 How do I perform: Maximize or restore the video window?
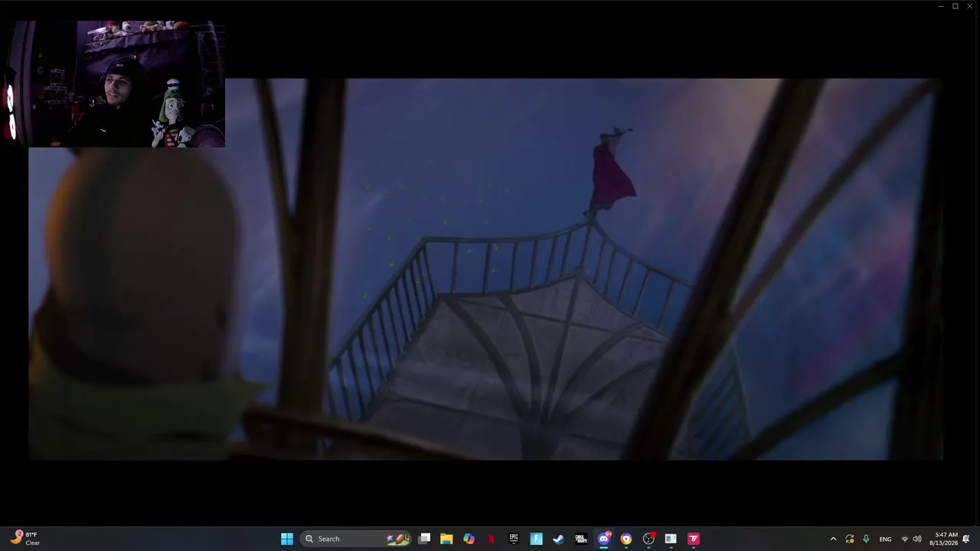pyautogui.click(x=955, y=6)
